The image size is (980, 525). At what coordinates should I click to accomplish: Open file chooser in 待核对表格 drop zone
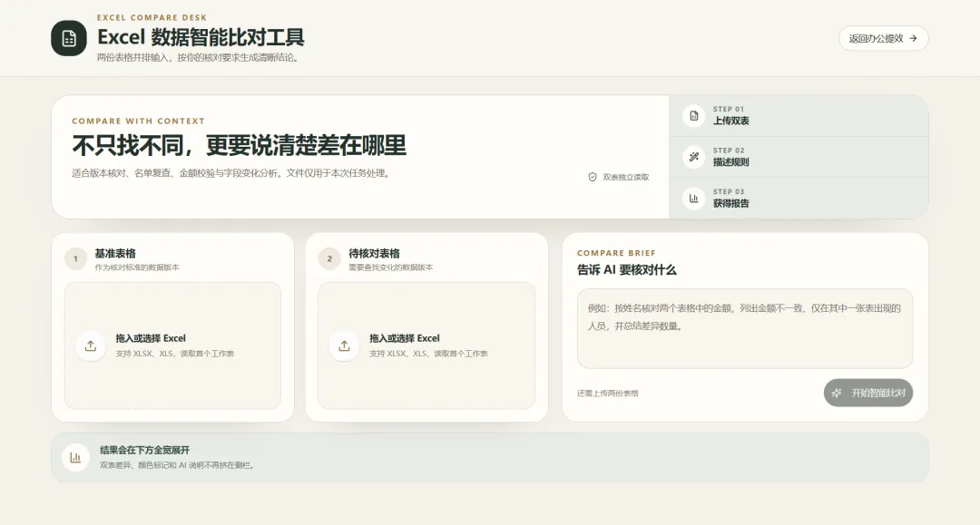click(x=426, y=345)
